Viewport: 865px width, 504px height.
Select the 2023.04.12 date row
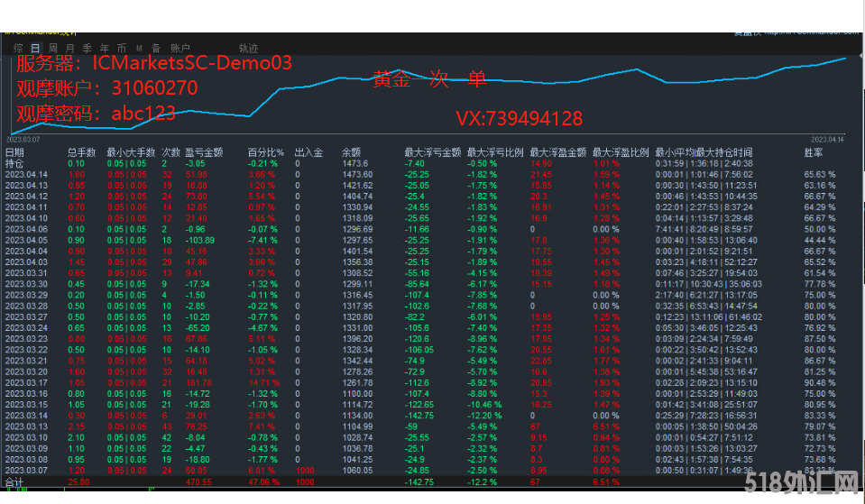coord(26,197)
